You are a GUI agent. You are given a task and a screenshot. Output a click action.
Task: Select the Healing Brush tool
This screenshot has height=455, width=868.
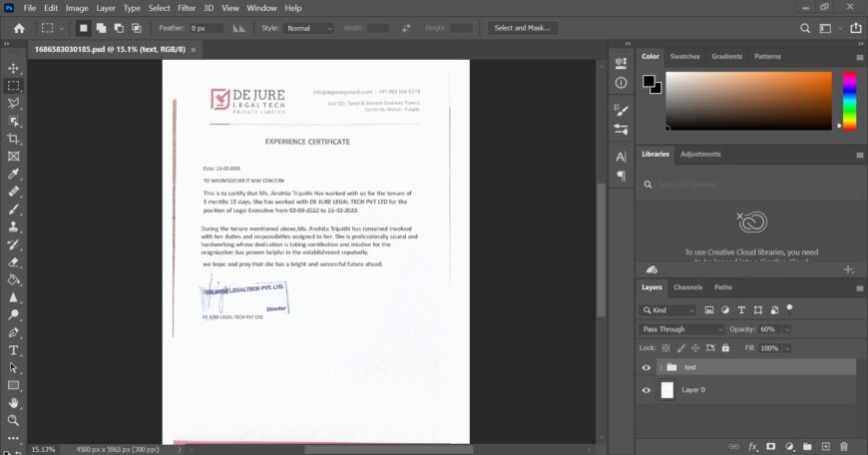tap(13, 192)
